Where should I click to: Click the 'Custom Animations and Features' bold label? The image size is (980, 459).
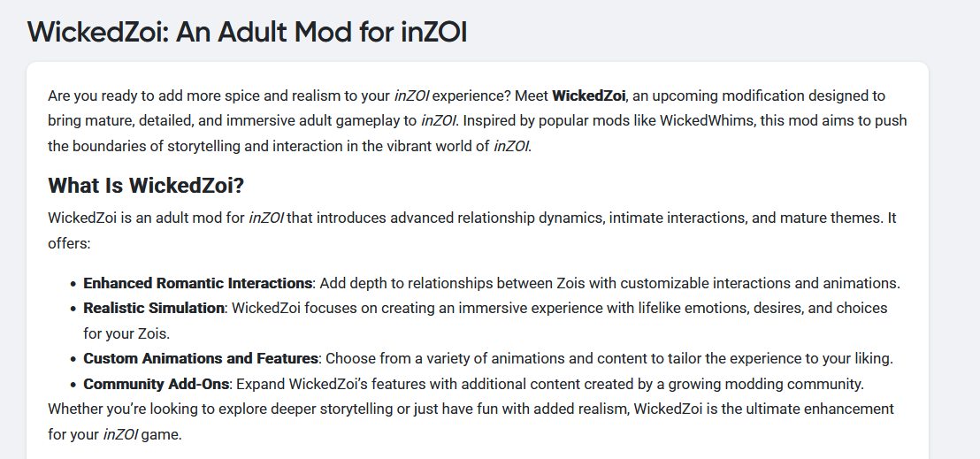(x=201, y=358)
